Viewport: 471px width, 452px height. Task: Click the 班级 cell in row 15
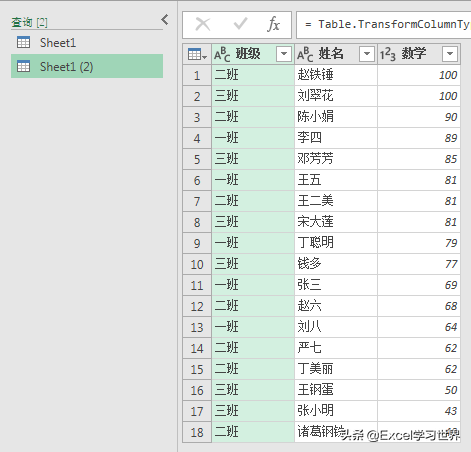(x=253, y=369)
